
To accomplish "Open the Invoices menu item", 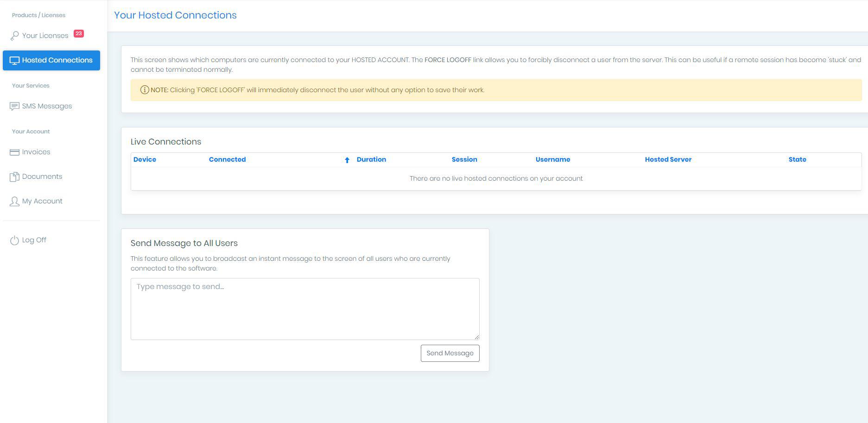I will point(36,152).
